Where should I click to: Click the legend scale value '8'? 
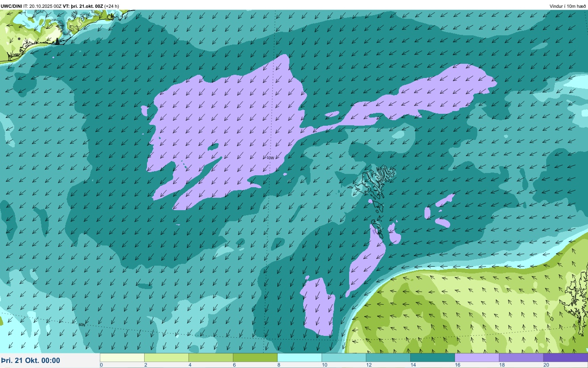pyautogui.click(x=278, y=365)
